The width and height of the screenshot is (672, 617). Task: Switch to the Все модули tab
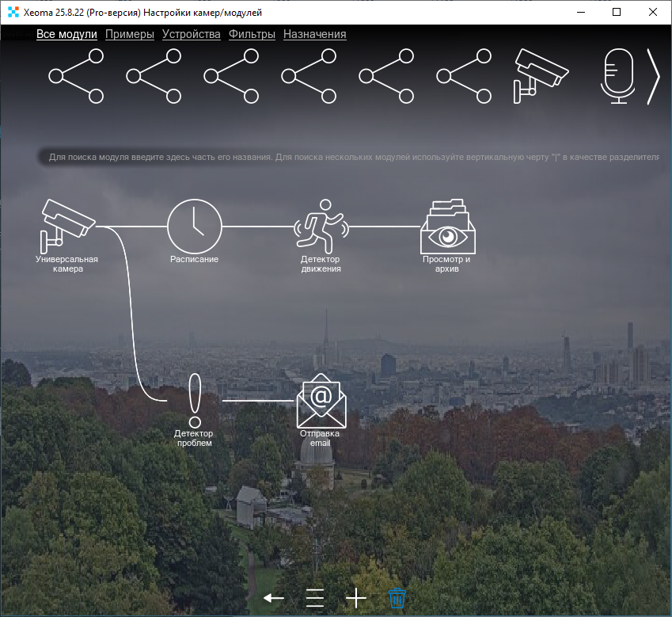pos(66,34)
